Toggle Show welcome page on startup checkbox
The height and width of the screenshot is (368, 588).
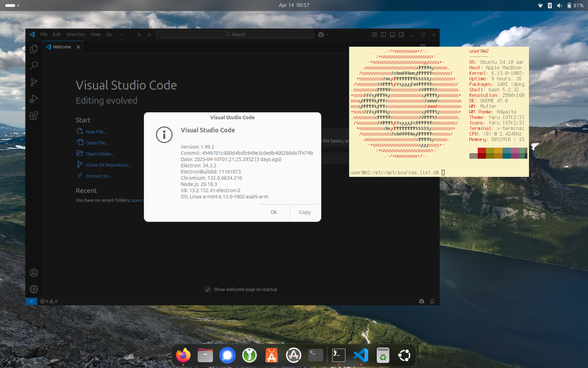[x=207, y=289]
